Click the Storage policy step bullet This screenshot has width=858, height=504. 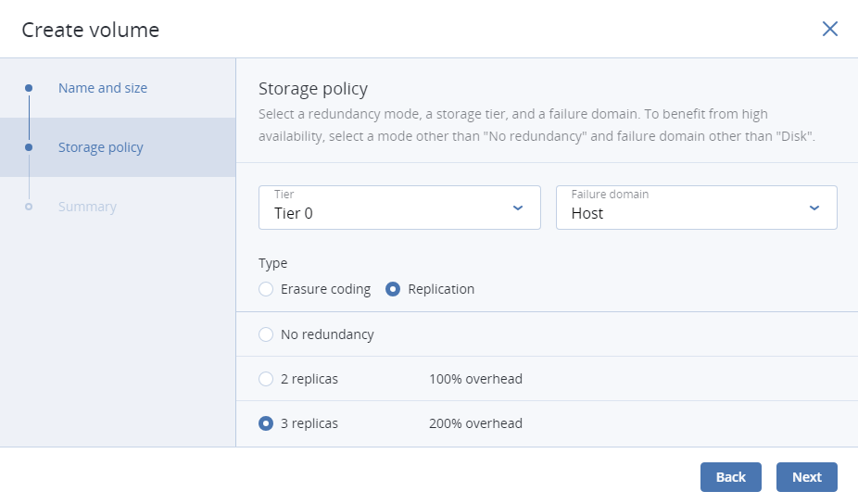[29, 147]
